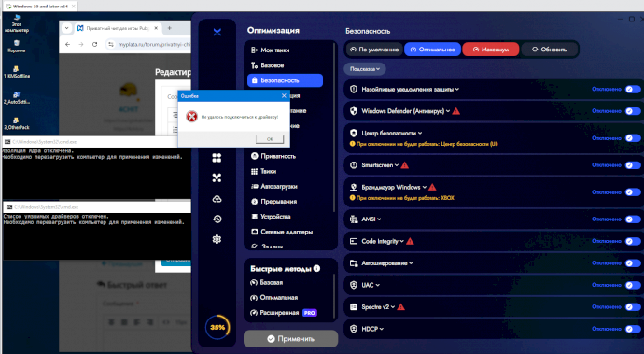Click the shield icon of Центр безопасности
Image resolution: width=644 pixels, height=354 pixels.
point(354,134)
